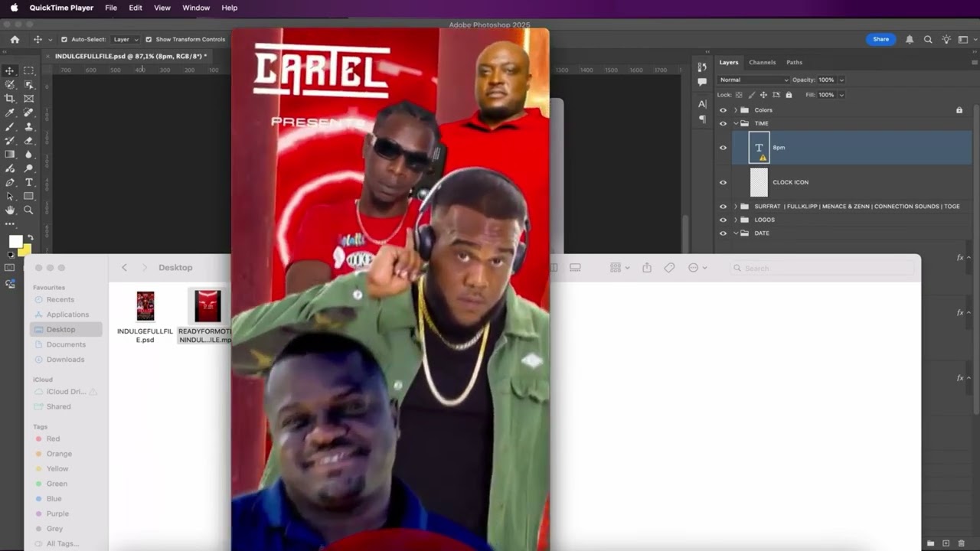Screen dimensions: 980x551
Task: Open the Photoshop search magnifier
Action: (928, 39)
